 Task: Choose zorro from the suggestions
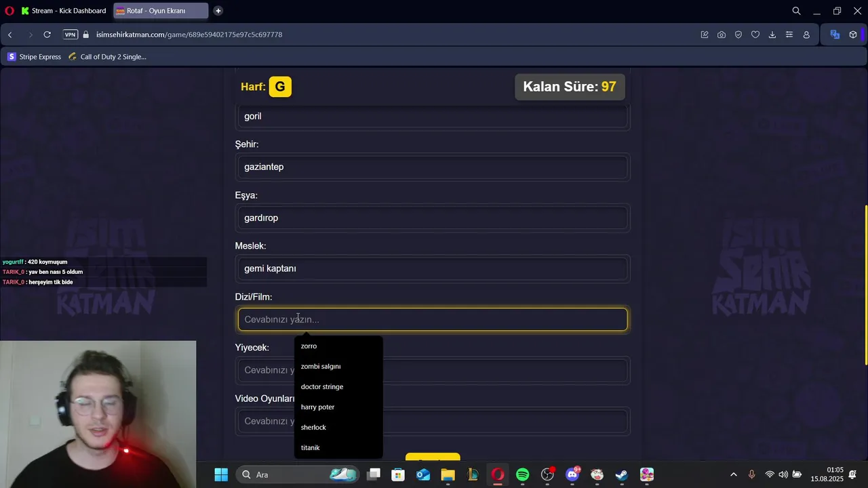(338, 346)
